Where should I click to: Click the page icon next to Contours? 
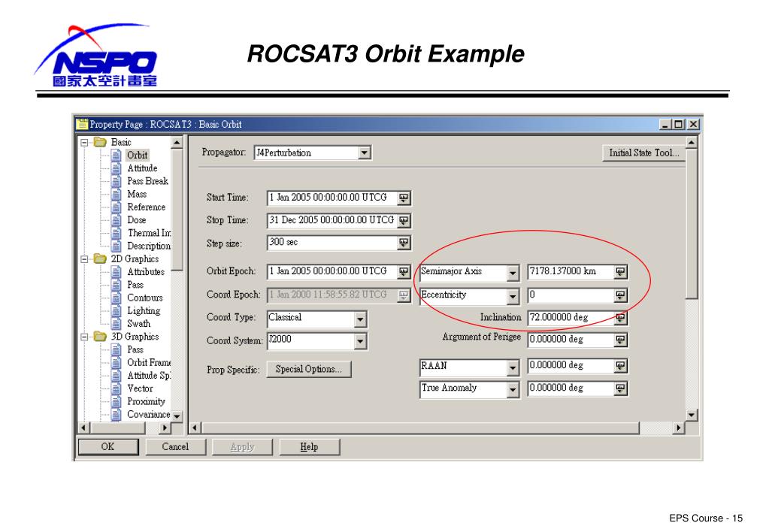click(117, 298)
